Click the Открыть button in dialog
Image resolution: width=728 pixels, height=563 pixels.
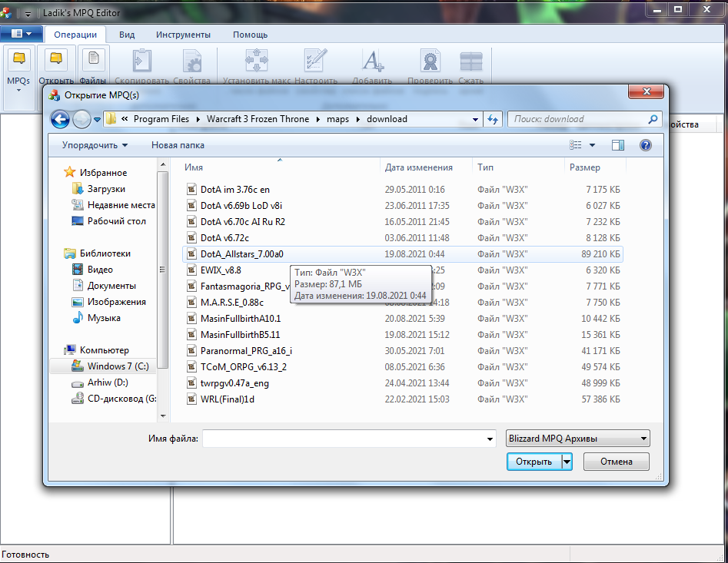click(x=534, y=462)
